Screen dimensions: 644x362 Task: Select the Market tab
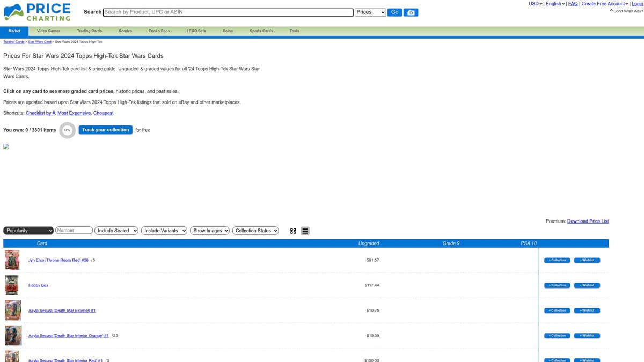point(14,31)
